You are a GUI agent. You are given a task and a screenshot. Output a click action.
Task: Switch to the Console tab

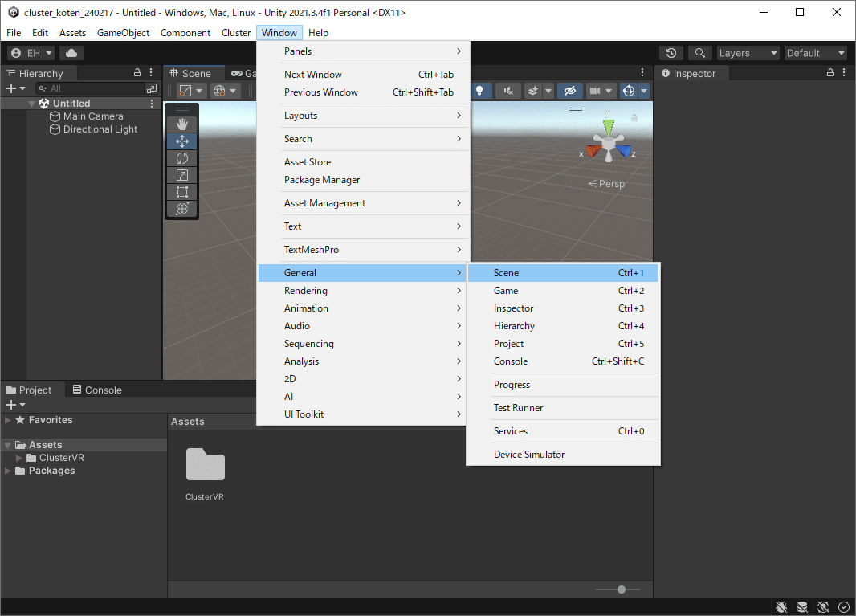[97, 390]
